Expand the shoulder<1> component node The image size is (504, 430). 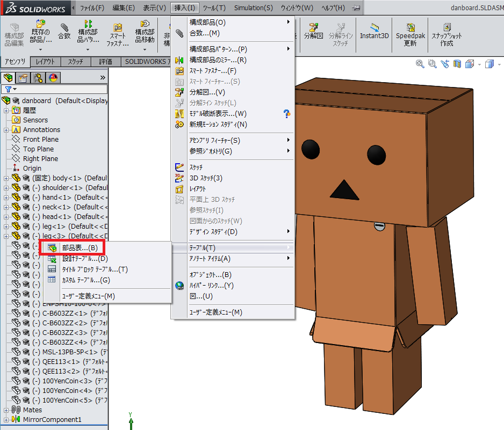(x=6, y=188)
